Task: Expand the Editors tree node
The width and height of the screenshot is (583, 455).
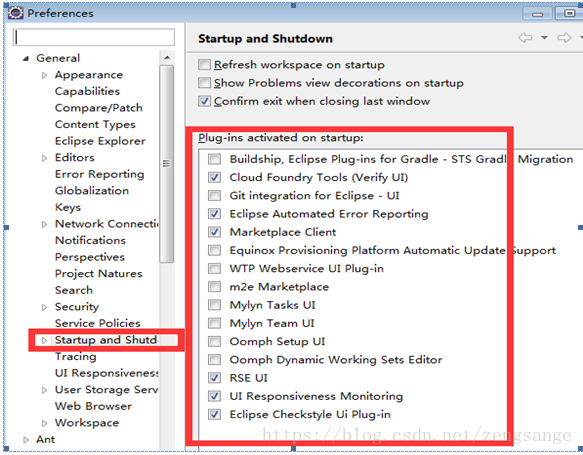Action: pyautogui.click(x=44, y=158)
